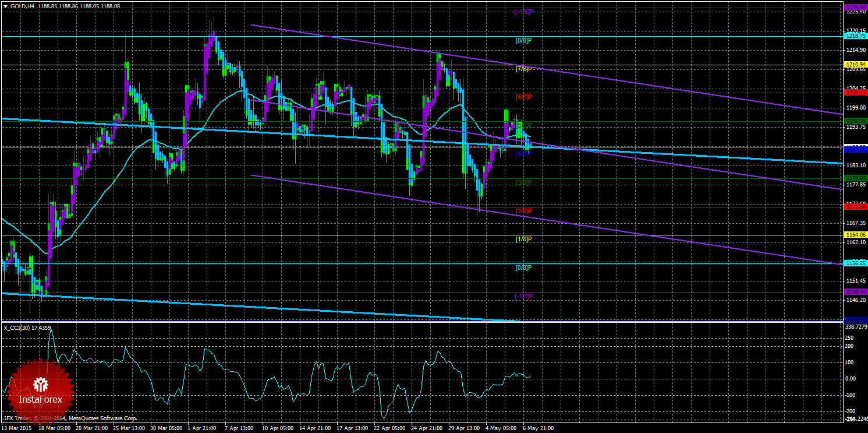Image resolution: width=868 pixels, height=433 pixels.
Task: Select the yellow [1/8]P level label
Action: pyautogui.click(x=524, y=239)
